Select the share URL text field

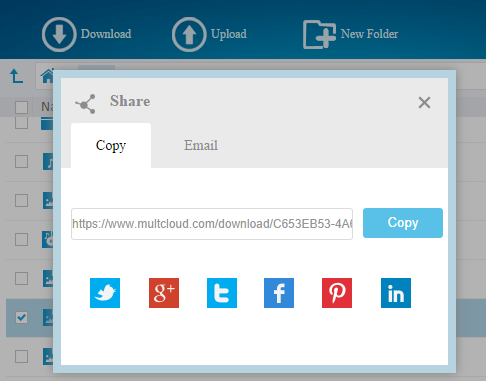click(x=212, y=224)
